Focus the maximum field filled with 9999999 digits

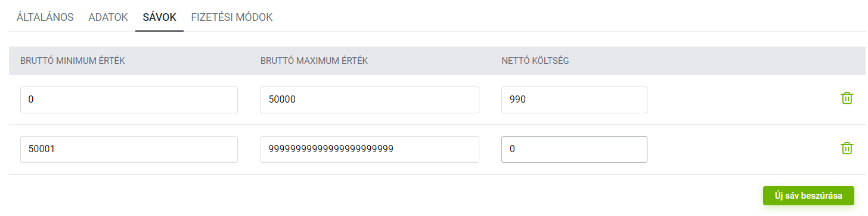pyautogui.click(x=370, y=149)
